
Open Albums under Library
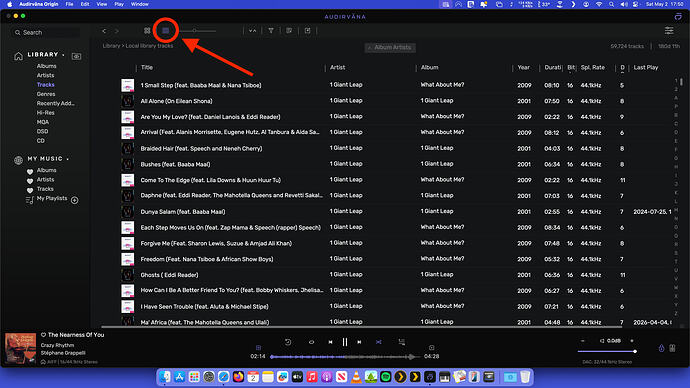tap(47, 66)
